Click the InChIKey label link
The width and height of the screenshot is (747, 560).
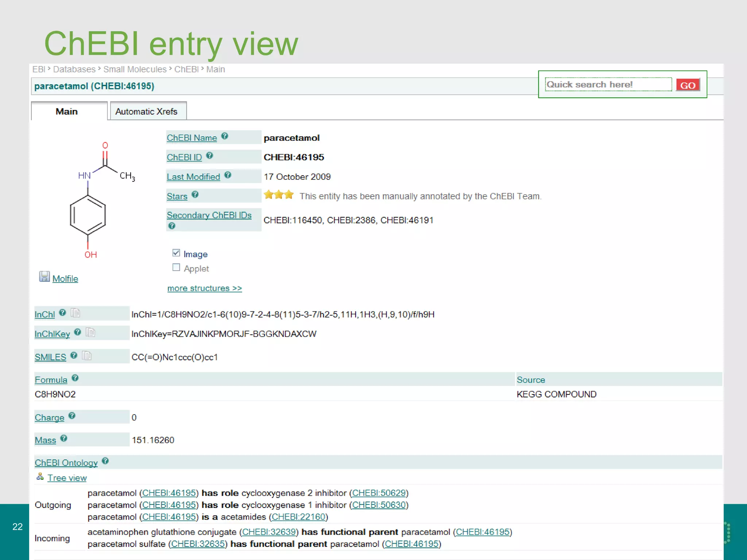[52, 334]
